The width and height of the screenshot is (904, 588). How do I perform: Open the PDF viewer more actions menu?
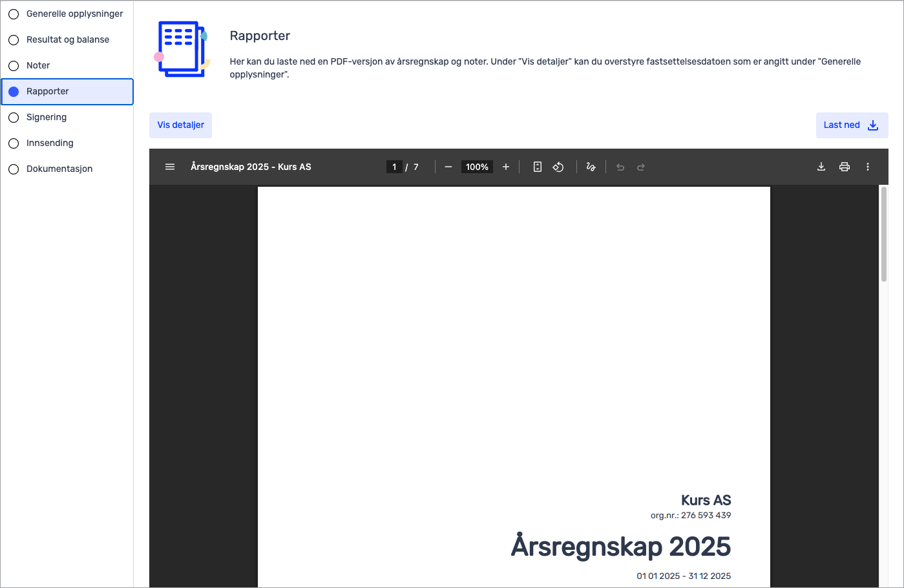tap(868, 167)
